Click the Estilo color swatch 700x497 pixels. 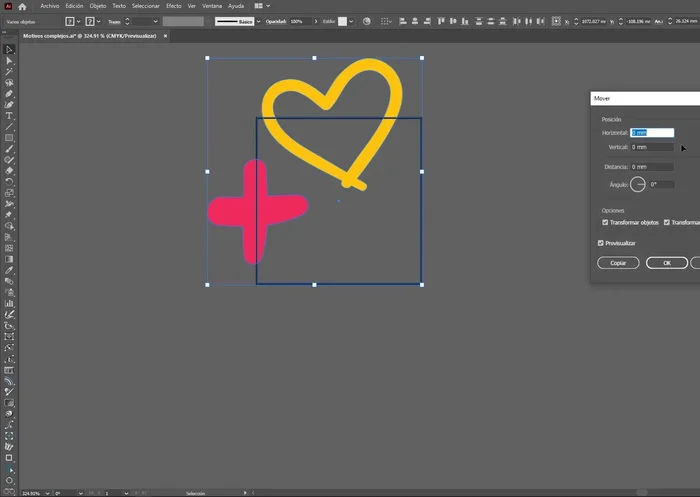(x=341, y=21)
